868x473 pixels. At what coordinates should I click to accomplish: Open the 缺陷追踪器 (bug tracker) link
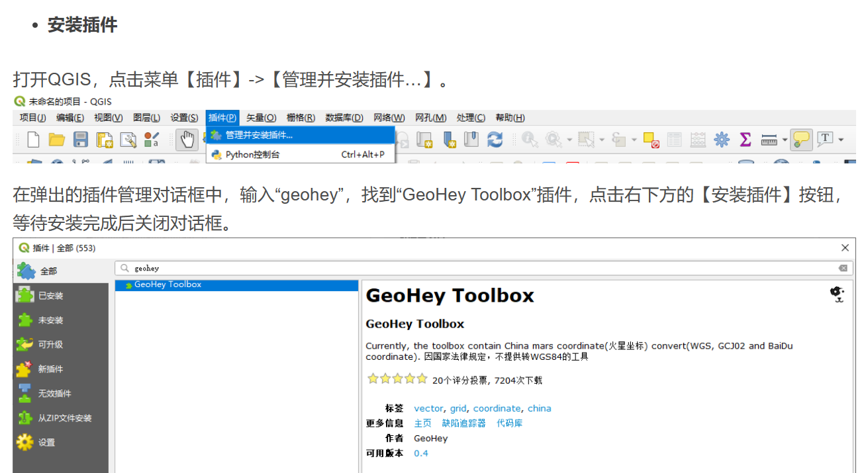pos(463,423)
